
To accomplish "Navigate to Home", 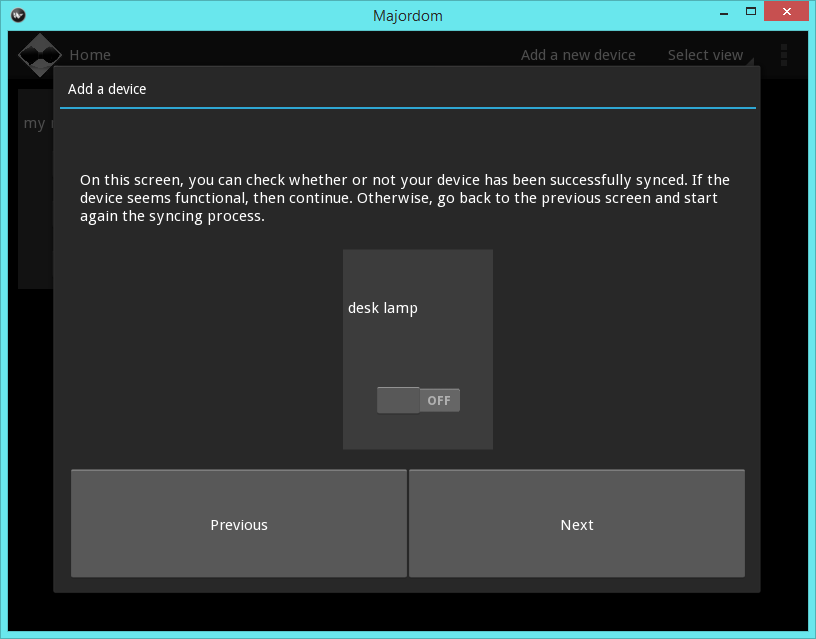I will tap(90, 55).
